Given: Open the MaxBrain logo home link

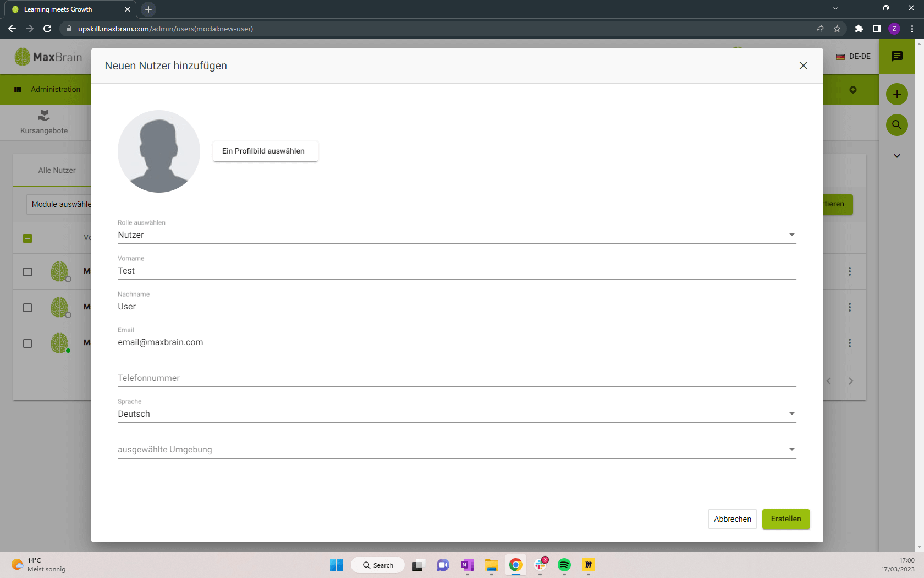Looking at the screenshot, I should click(48, 57).
